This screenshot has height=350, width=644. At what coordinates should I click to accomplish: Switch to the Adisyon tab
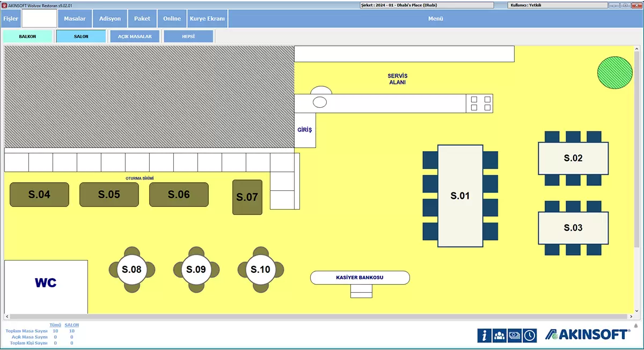tap(110, 19)
